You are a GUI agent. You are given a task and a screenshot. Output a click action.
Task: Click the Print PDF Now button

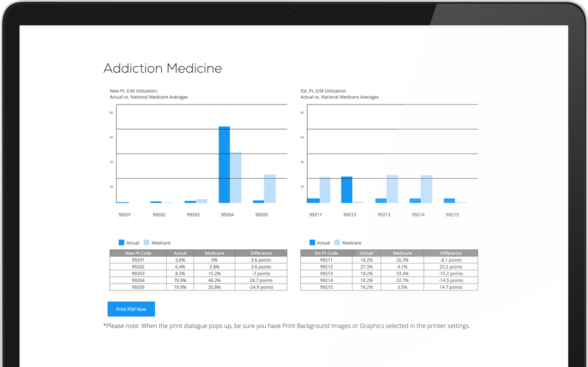coord(131,309)
